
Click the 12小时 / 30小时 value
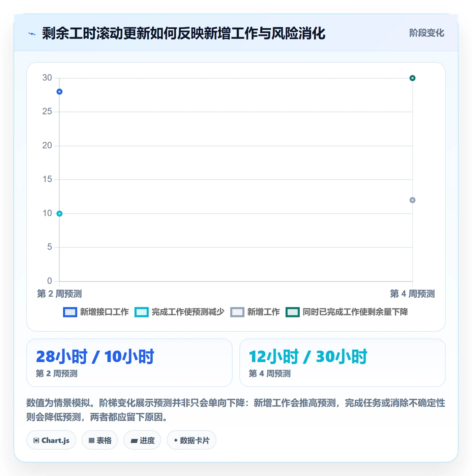point(308,357)
